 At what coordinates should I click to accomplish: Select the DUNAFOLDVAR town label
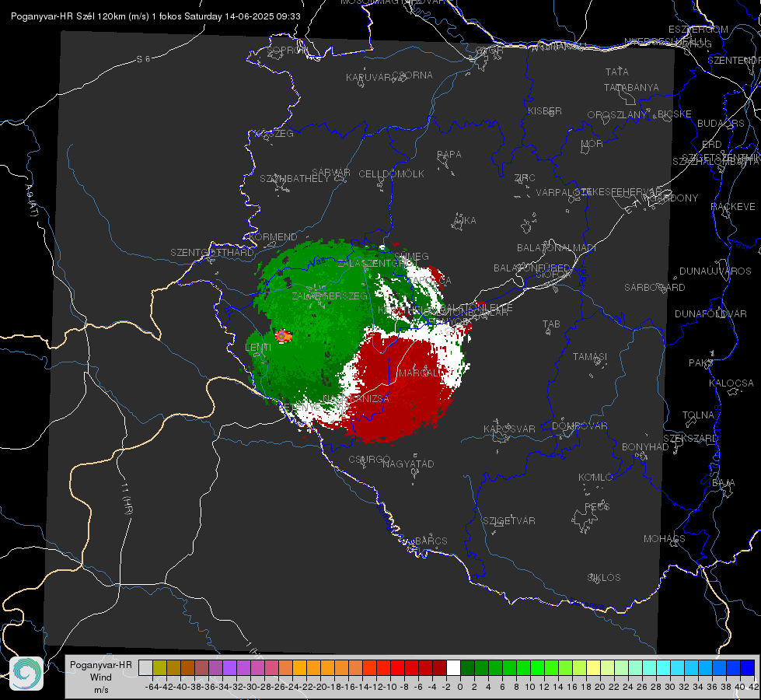pyautogui.click(x=710, y=313)
